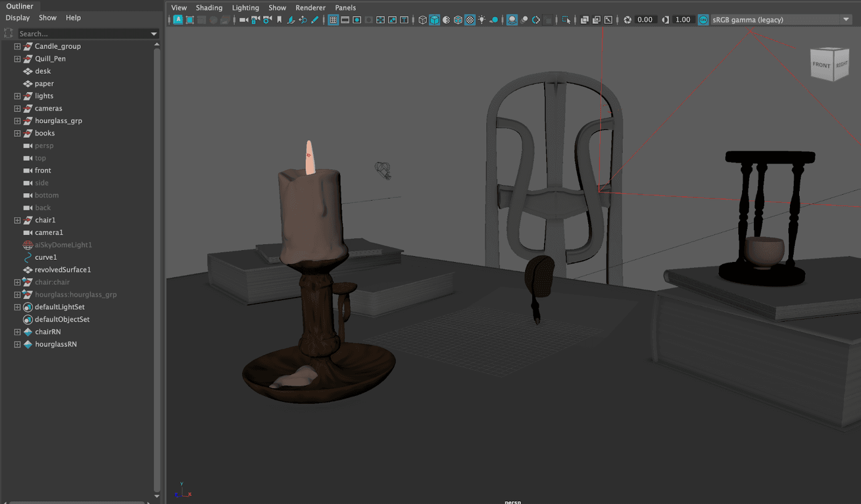This screenshot has height=504, width=861.
Task: Select the paper mesh in Outliner
Action: (x=44, y=83)
